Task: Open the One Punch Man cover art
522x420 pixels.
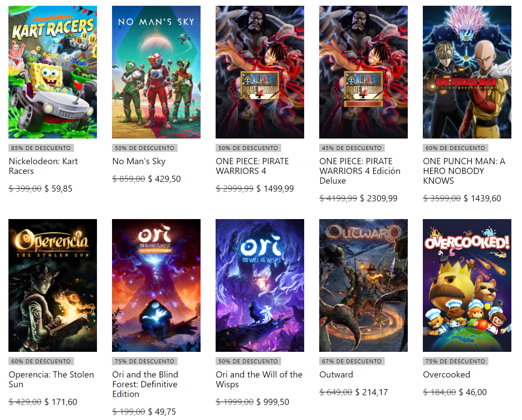Action: click(467, 72)
